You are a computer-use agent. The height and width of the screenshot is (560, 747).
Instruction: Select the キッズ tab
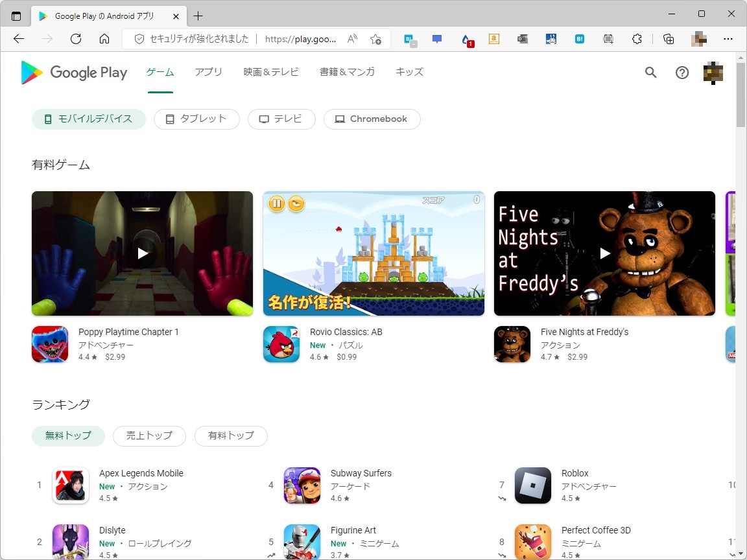click(410, 72)
